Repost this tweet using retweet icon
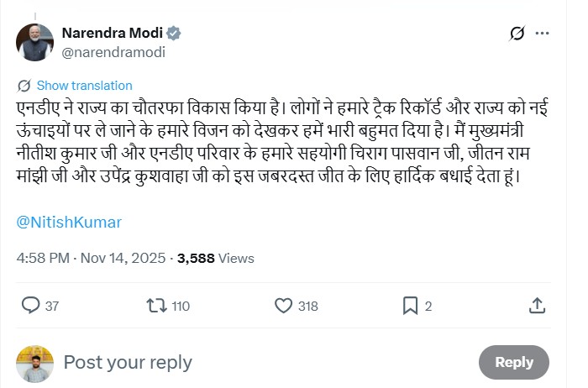Screen dimensions: 588x388 (156, 306)
